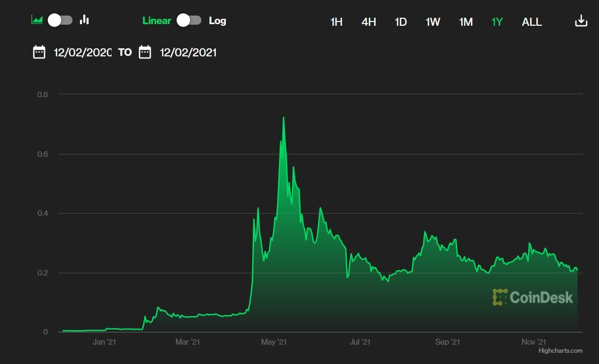This screenshot has height=364, width=599.
Task: Switch to the 4H time range
Action: (369, 22)
